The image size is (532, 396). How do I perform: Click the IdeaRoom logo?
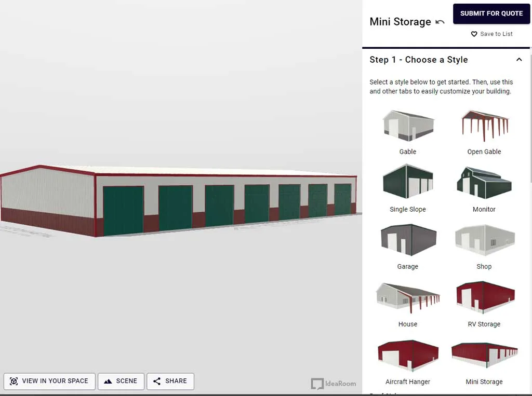pyautogui.click(x=334, y=384)
